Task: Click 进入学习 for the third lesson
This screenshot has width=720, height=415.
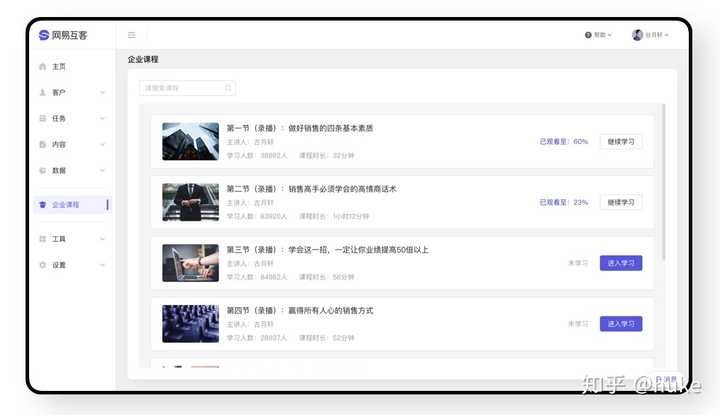Action: click(x=621, y=263)
